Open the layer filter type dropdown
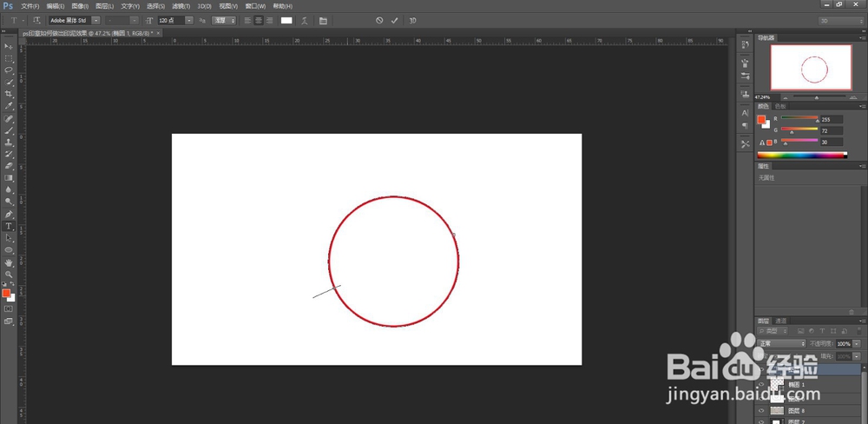Viewport: 868px width, 424px height. coord(773,331)
